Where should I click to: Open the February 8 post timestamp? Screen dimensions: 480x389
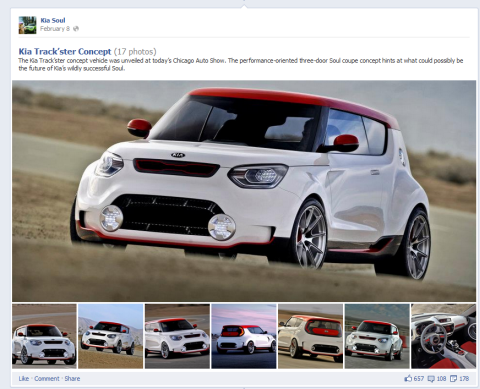[x=55, y=29]
